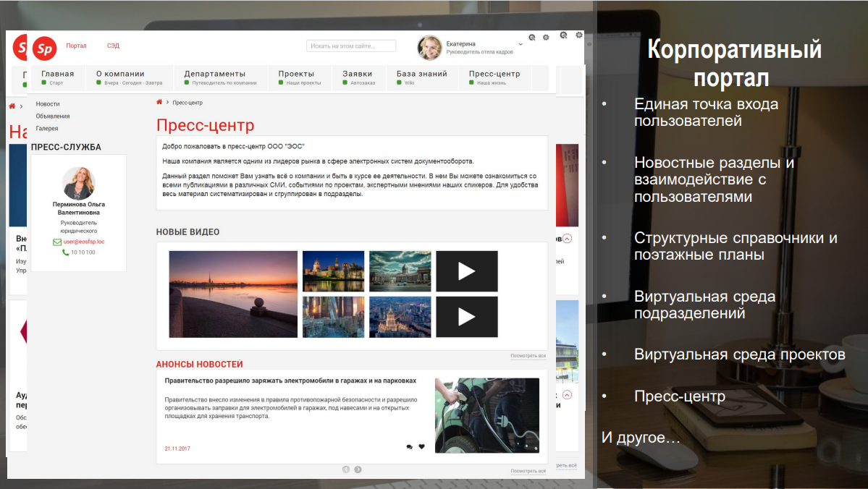Open the Главная menu item
868x489 pixels.
58,77
